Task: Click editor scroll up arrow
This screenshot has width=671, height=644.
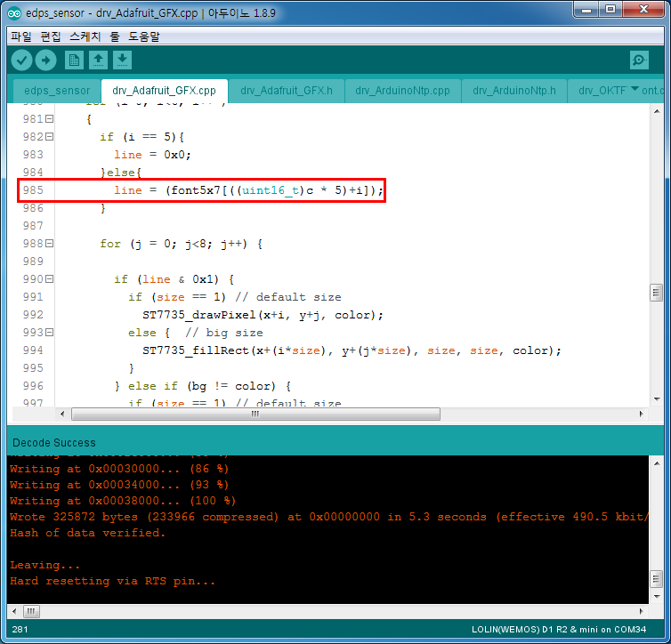Action: pyautogui.click(x=657, y=111)
